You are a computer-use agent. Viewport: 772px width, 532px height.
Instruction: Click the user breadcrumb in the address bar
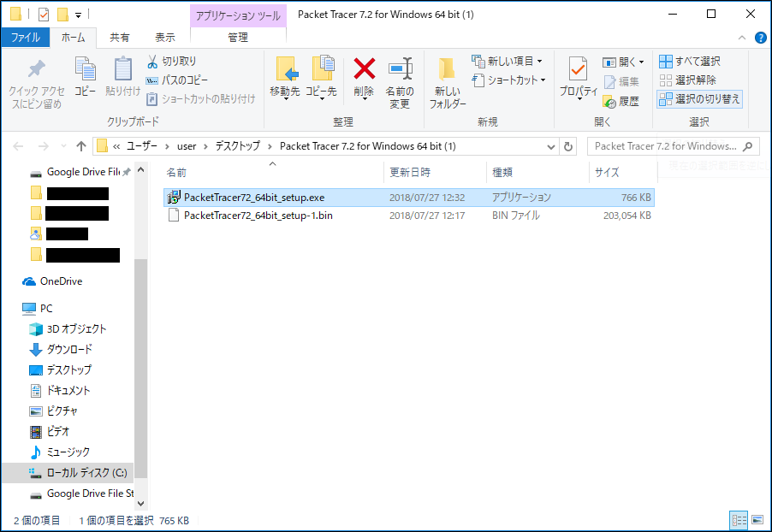[x=187, y=146]
